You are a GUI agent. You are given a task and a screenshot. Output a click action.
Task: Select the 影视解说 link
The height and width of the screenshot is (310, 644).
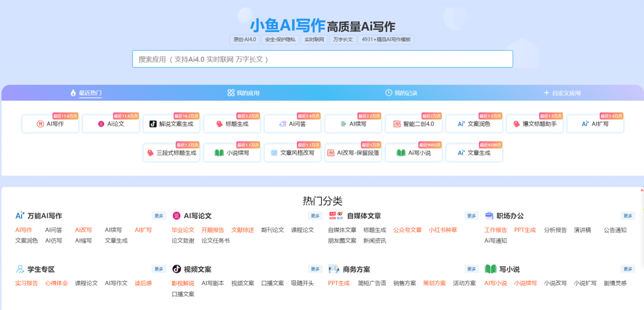click(x=183, y=283)
